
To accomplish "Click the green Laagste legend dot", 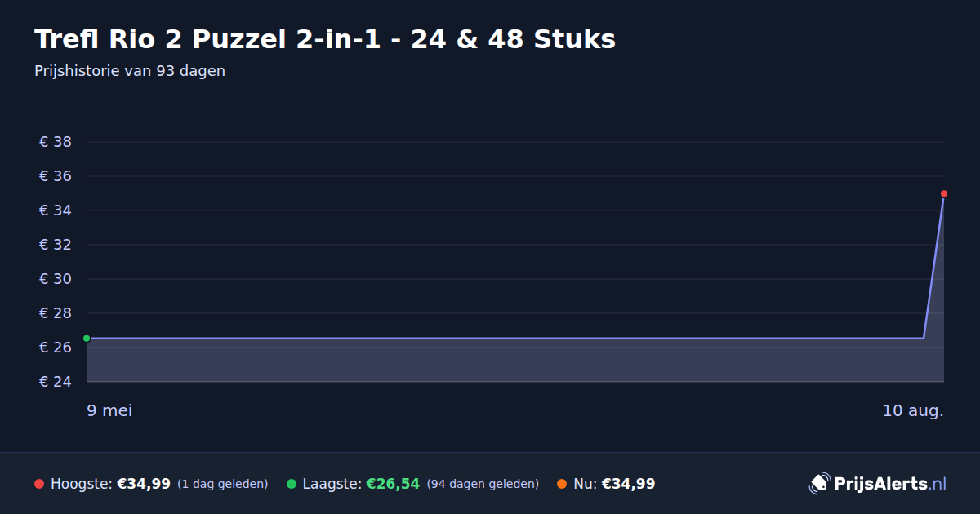I will 292,484.
